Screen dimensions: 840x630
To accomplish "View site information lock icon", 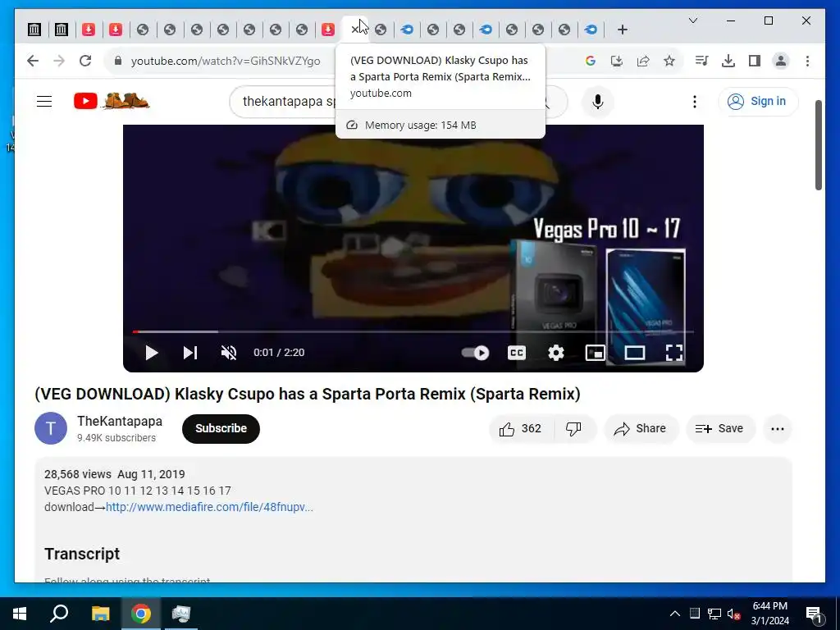I will coord(118,61).
